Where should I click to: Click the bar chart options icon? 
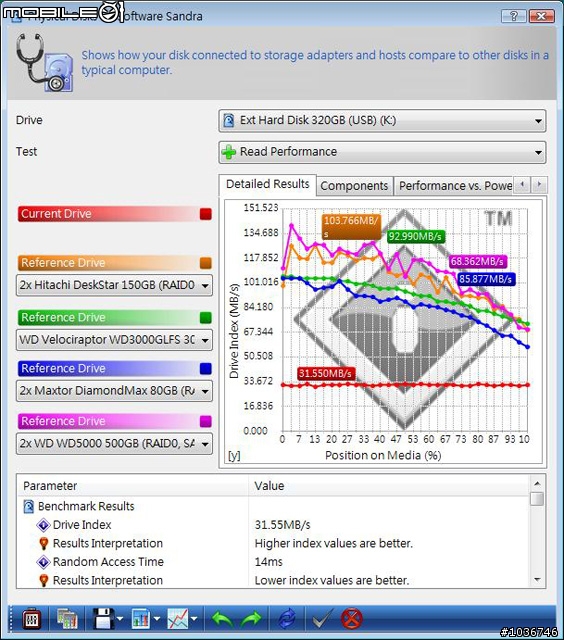141,620
